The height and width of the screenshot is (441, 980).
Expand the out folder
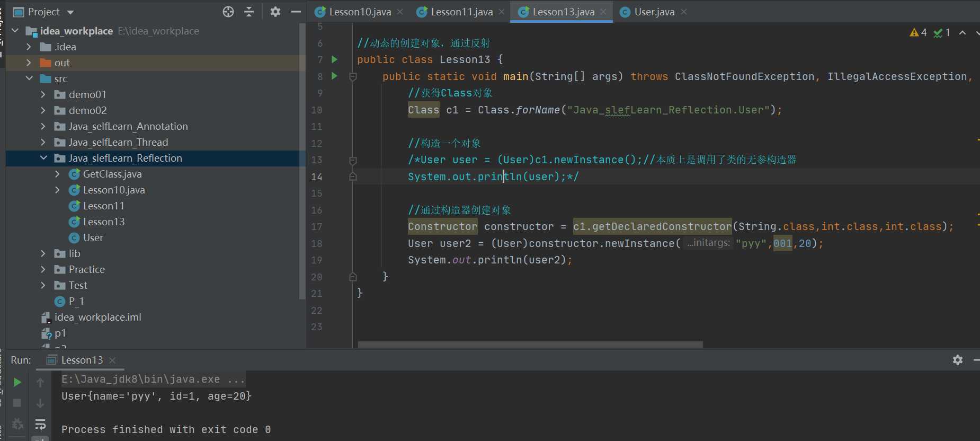[x=29, y=63]
